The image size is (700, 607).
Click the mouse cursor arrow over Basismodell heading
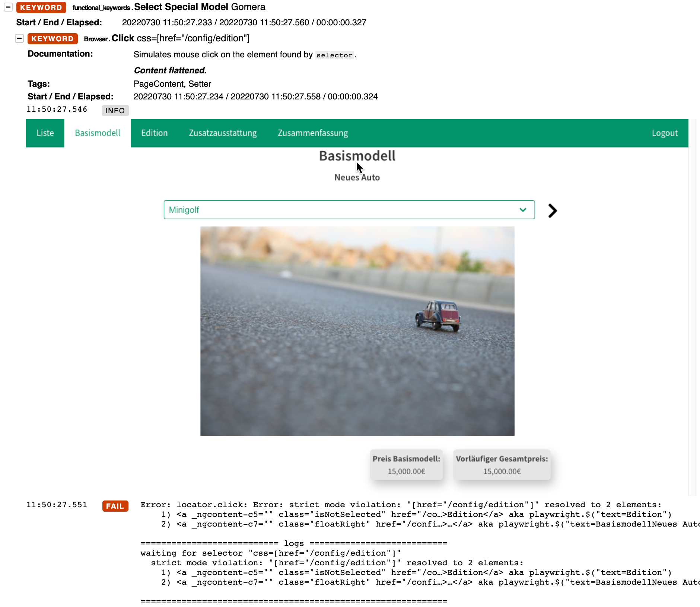point(359,168)
